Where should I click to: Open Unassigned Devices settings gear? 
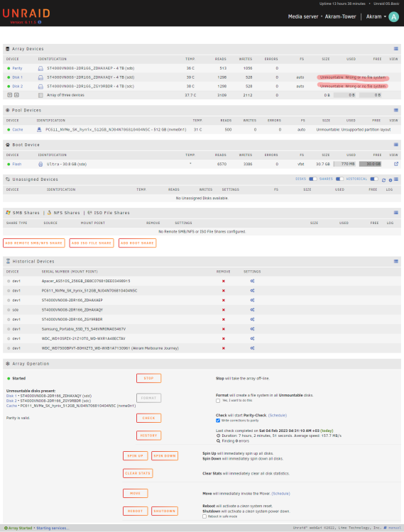[390, 180]
